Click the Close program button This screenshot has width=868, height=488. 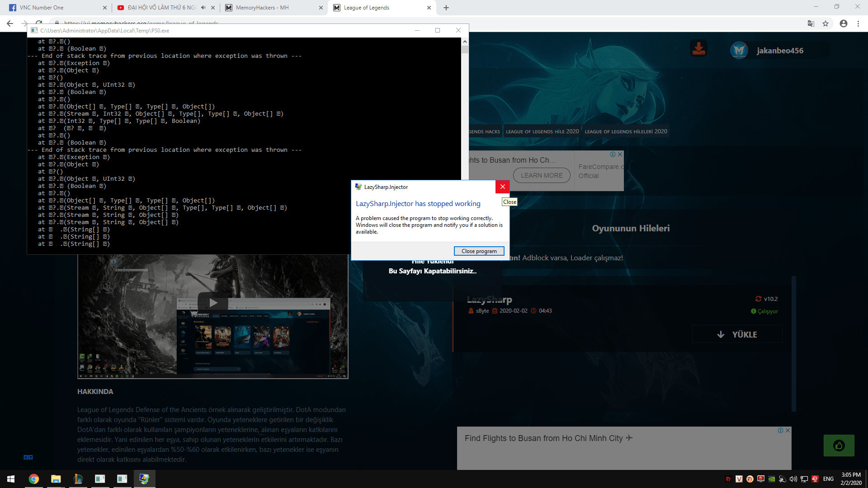[479, 251]
